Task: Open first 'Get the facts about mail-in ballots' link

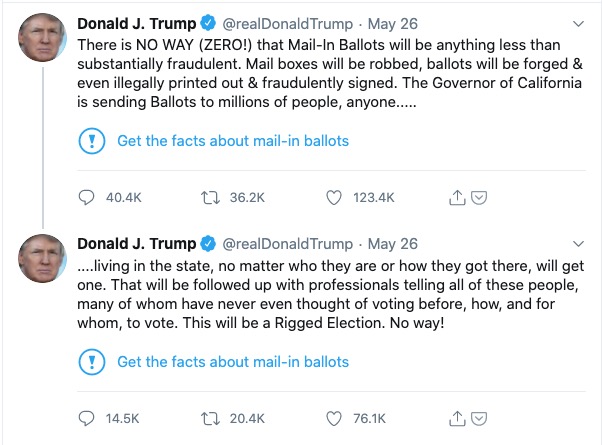Action: tap(232, 141)
